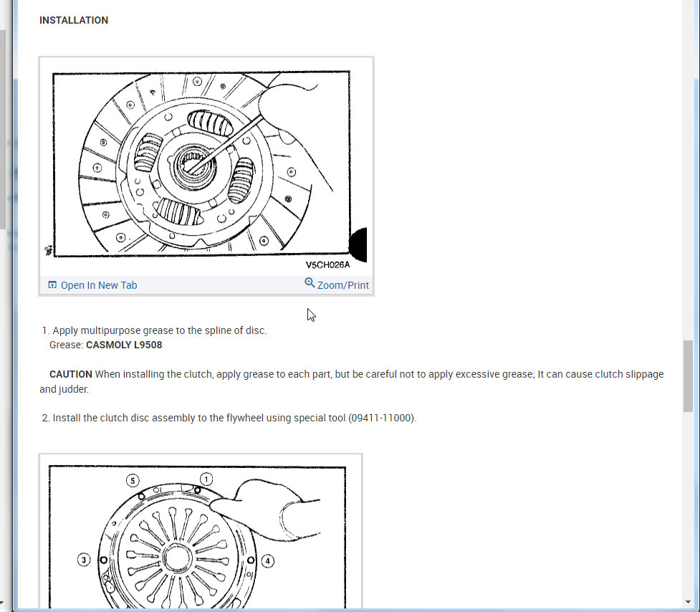Click the special tool number 09411-11000
Screen dimensions: 700x612
click(382, 419)
